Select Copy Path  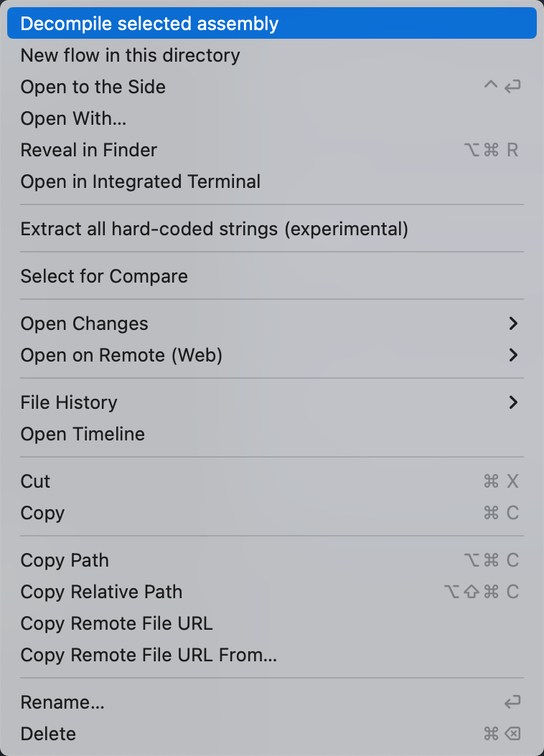(x=65, y=560)
